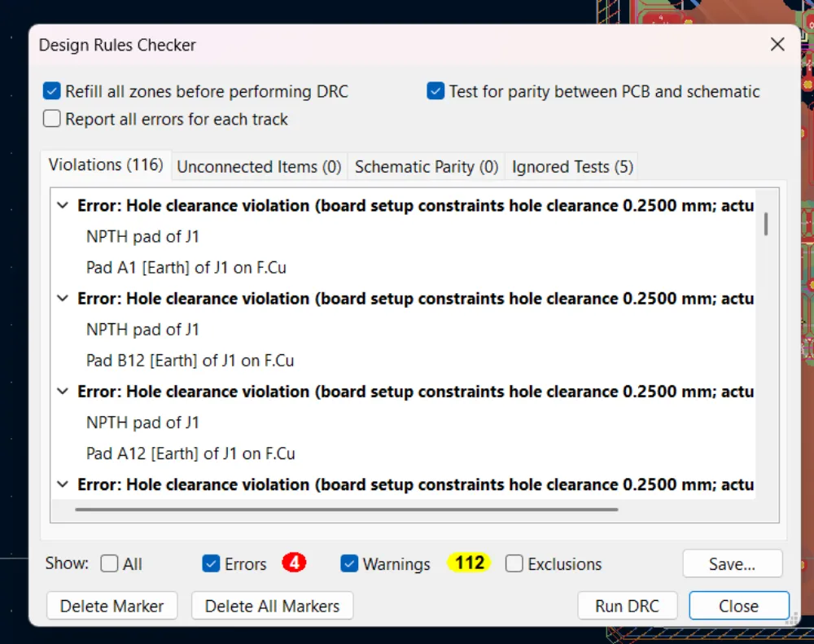The height and width of the screenshot is (644, 814).
Task: Collapse the first Hole clearance violation entry
Action: tap(63, 206)
